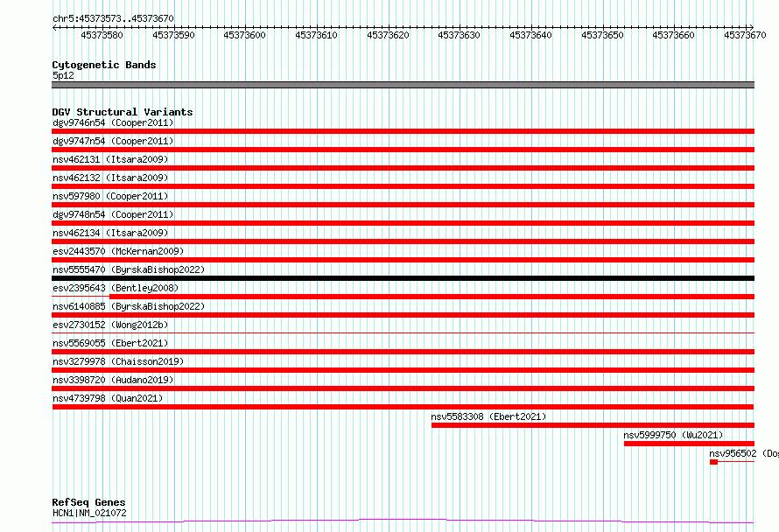Select the dgv9747n54 (Cooper2011) variant label
Image resolution: width=779 pixels, height=532 pixels.
(x=113, y=141)
